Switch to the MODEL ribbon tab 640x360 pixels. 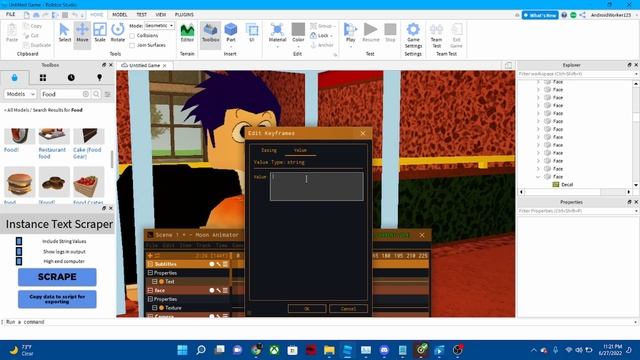pos(120,15)
